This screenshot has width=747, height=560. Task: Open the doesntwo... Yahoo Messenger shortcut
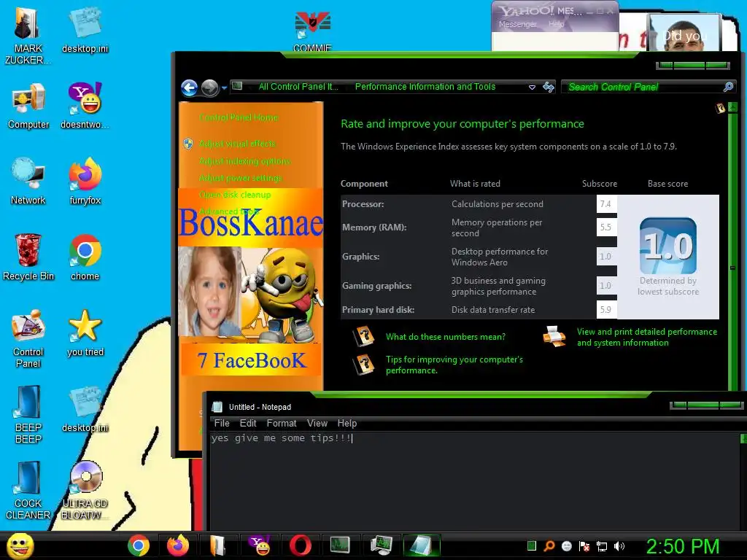coord(85,106)
